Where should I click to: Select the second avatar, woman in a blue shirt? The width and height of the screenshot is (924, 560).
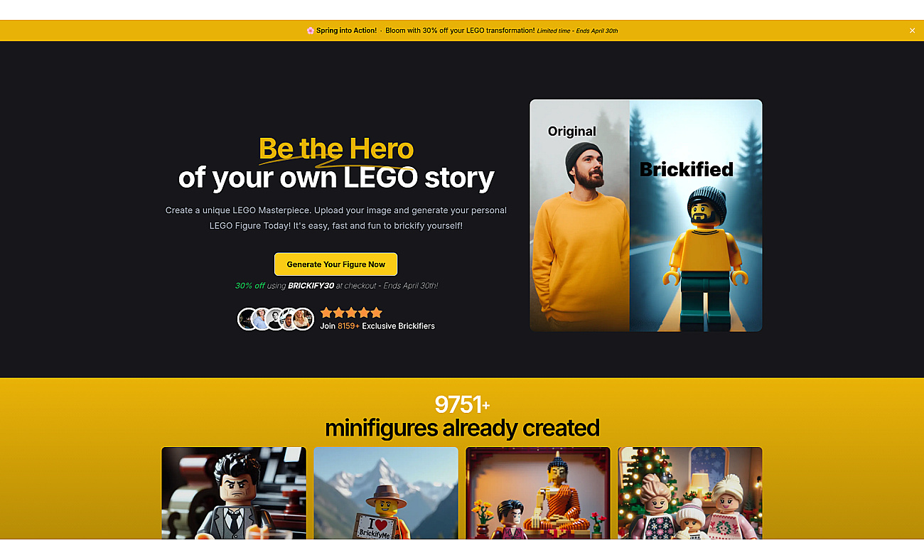point(261,319)
